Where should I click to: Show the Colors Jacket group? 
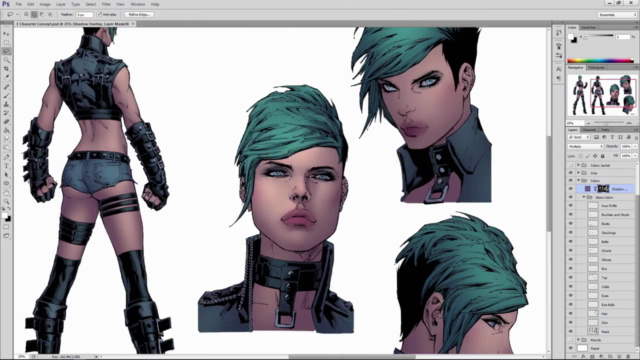(x=571, y=165)
